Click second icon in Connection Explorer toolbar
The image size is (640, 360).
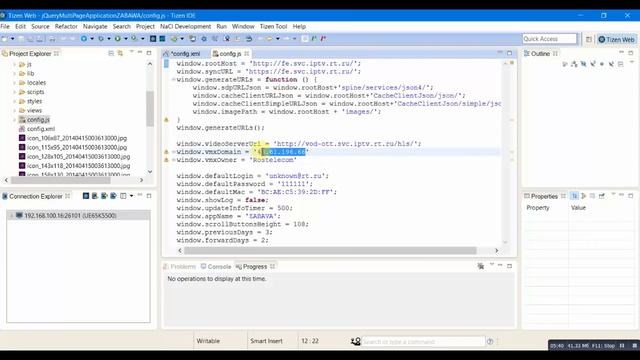point(95,196)
